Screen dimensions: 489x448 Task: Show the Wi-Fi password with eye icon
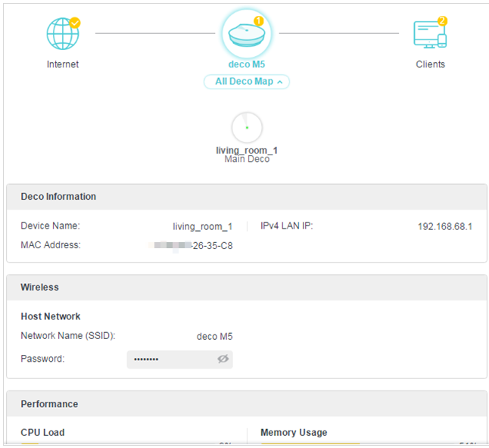(223, 359)
